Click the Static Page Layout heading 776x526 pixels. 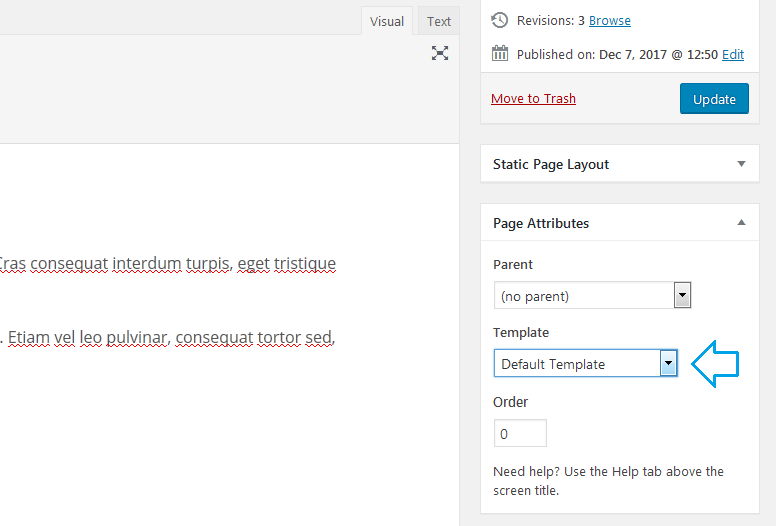[550, 164]
